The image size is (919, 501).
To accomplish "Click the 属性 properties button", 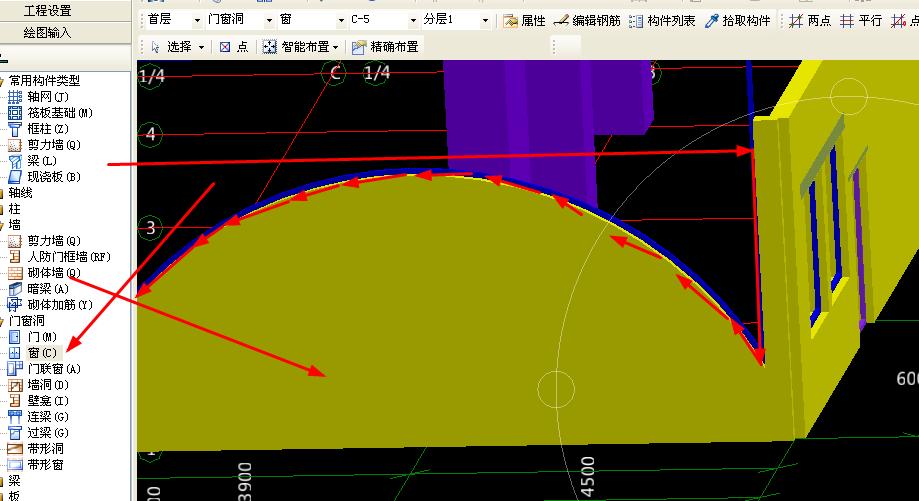I will pyautogui.click(x=525, y=21).
